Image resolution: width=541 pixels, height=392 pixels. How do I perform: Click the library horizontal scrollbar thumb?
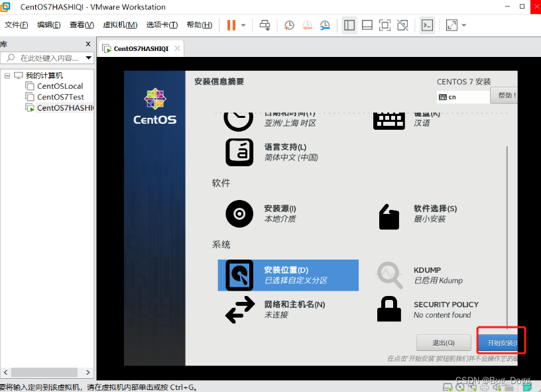pos(44,372)
